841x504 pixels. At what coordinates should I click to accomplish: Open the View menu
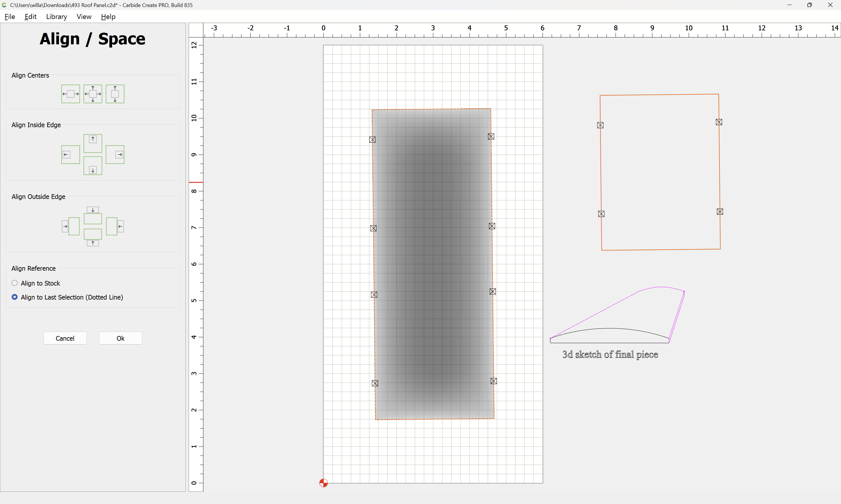(84, 16)
